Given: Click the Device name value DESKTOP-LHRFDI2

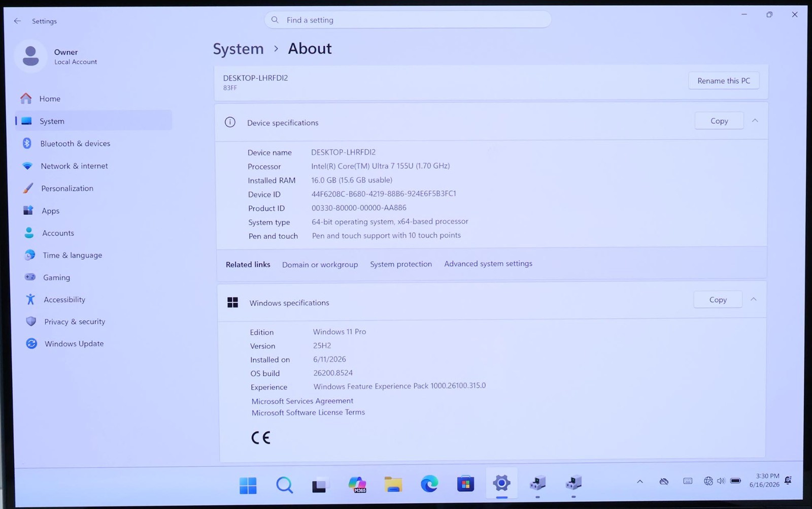Looking at the screenshot, I should coord(344,152).
